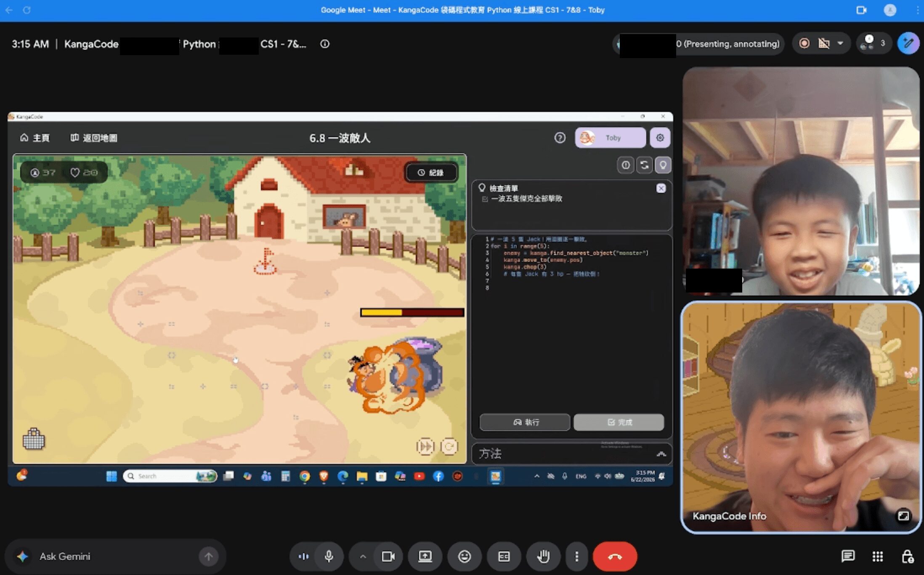Click the camera icon in title bar

pyautogui.click(x=861, y=10)
